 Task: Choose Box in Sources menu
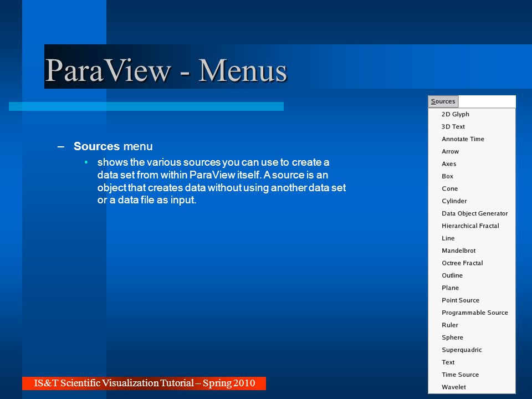coord(472,176)
